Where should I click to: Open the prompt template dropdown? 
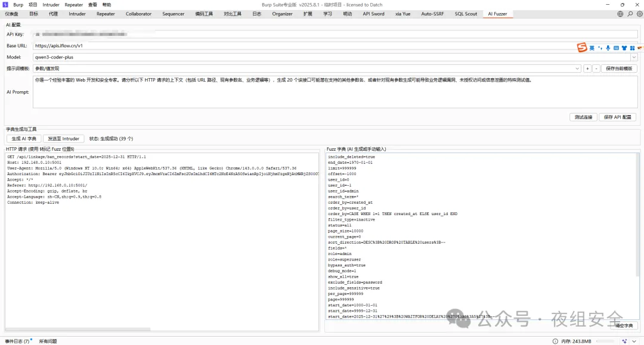(577, 69)
